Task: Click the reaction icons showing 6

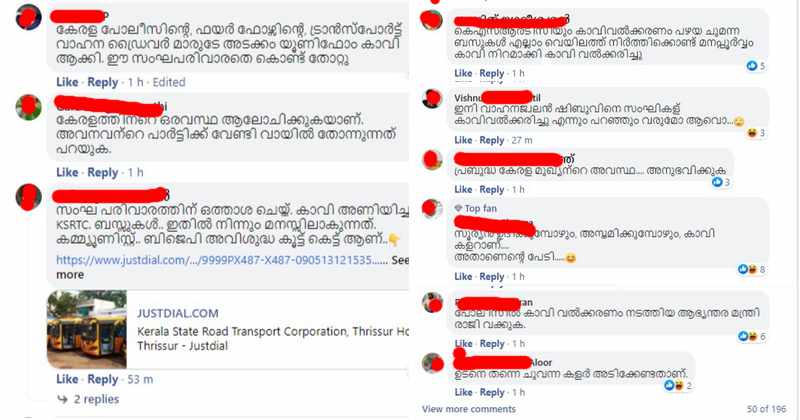Action: pyautogui.click(x=747, y=336)
